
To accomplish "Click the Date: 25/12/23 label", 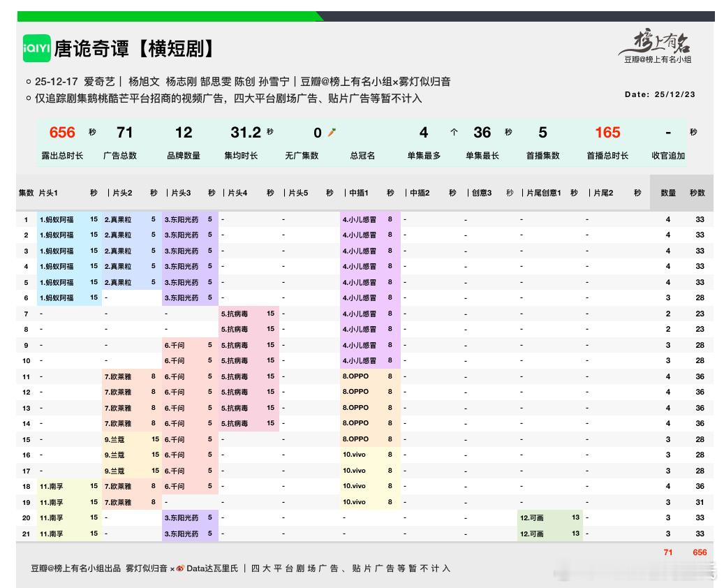I will (x=660, y=94).
